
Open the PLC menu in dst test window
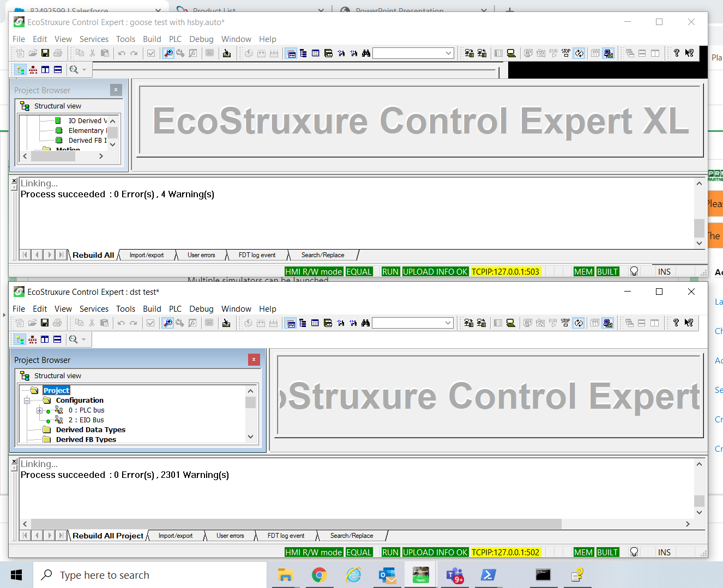[176, 308]
